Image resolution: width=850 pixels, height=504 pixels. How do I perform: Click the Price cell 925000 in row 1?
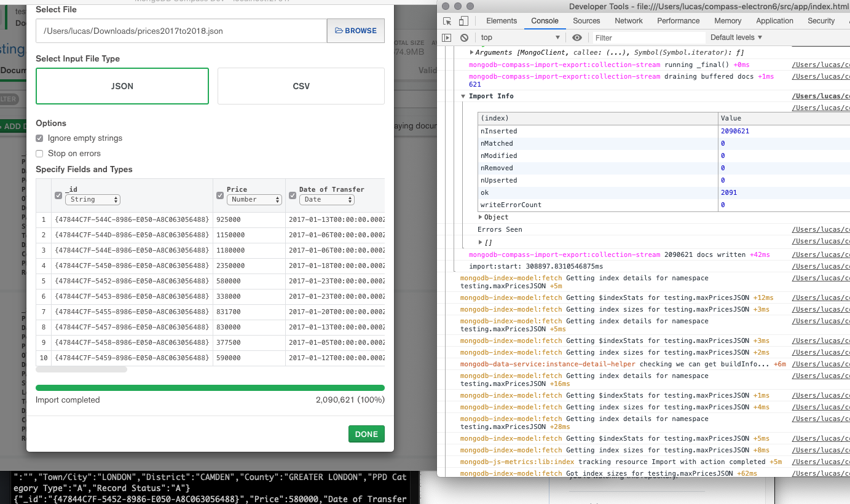coord(249,219)
